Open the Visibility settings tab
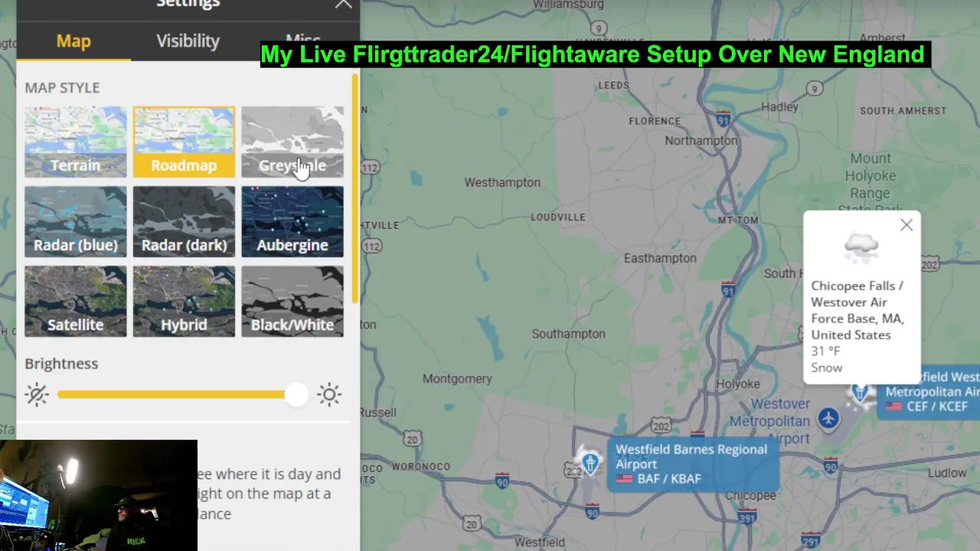This screenshot has width=980, height=551. point(188,41)
